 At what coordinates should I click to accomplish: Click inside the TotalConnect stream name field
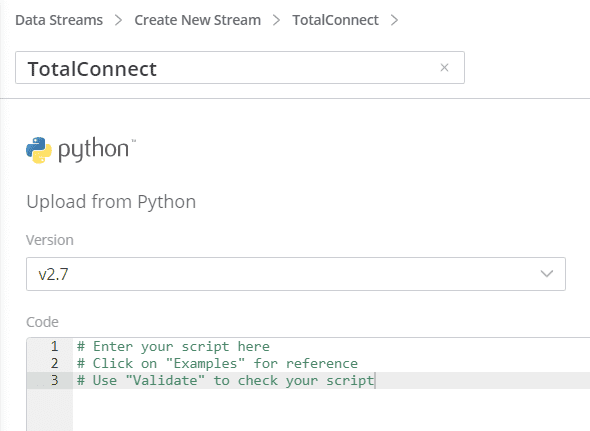[x=240, y=68]
